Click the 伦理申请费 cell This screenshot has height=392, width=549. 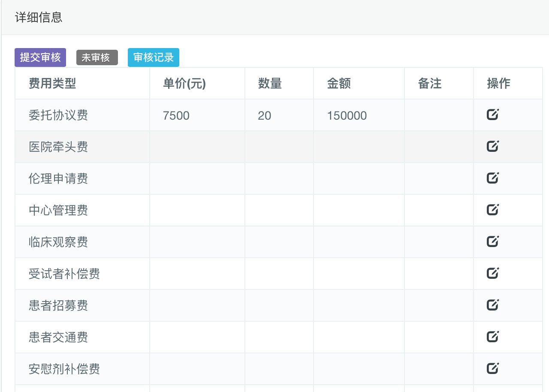82,178
